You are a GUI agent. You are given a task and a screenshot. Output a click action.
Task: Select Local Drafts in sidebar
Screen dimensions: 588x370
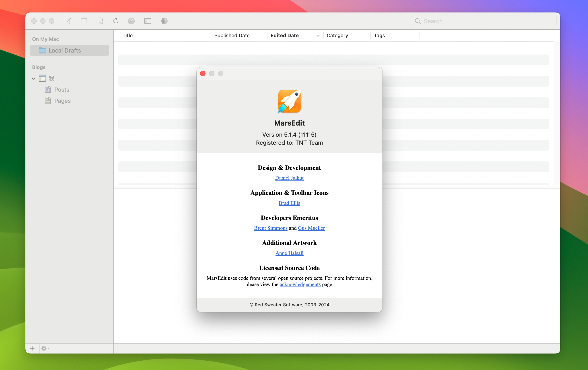pyautogui.click(x=69, y=50)
